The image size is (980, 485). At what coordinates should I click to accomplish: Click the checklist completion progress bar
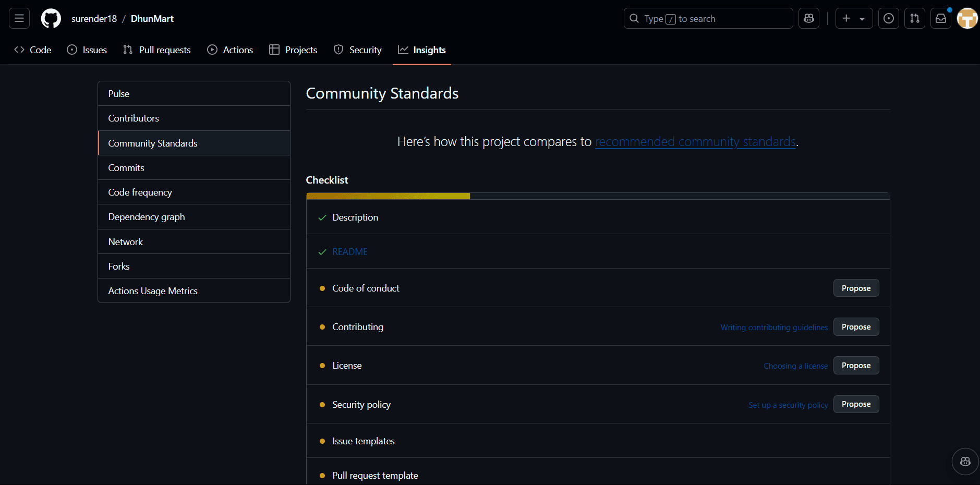click(598, 196)
